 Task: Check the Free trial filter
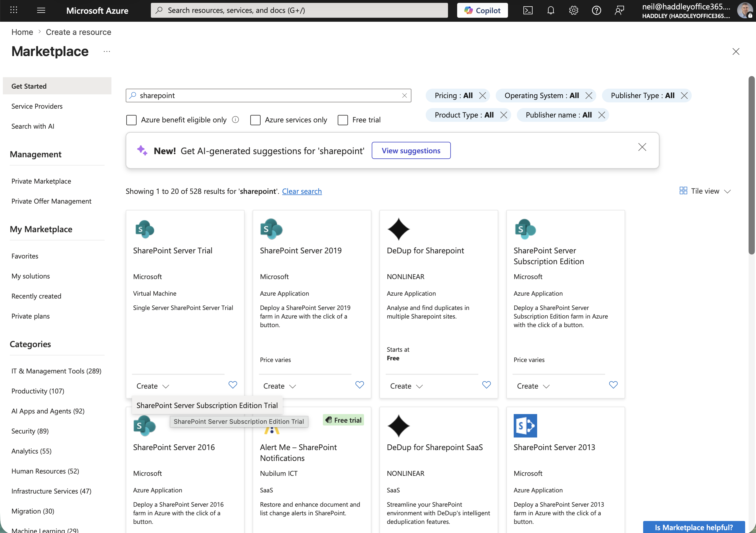343,120
